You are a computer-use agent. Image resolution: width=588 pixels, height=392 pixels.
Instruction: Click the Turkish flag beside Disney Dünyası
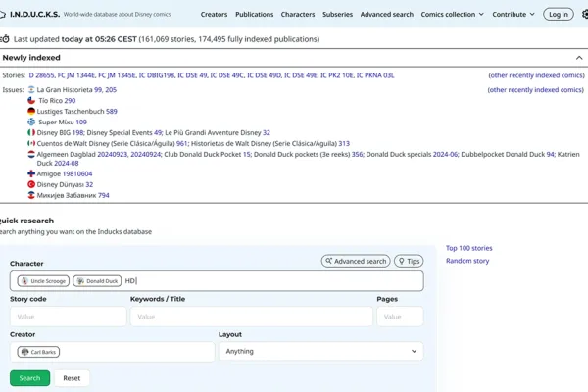coord(31,184)
